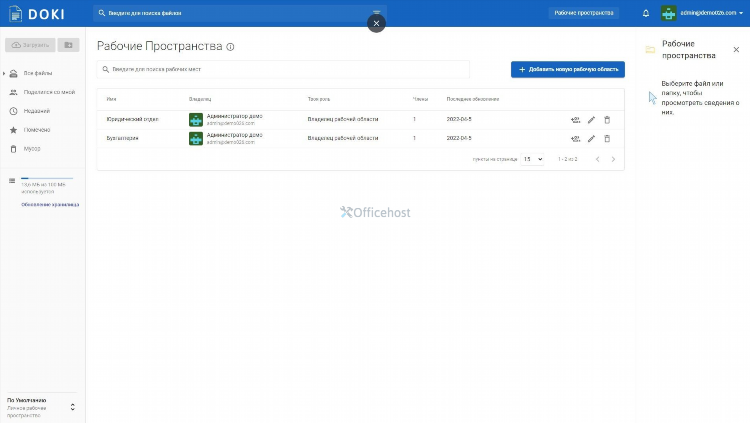750x423 pixels.
Task: Click the Загрузить upload button
Action: tap(30, 45)
